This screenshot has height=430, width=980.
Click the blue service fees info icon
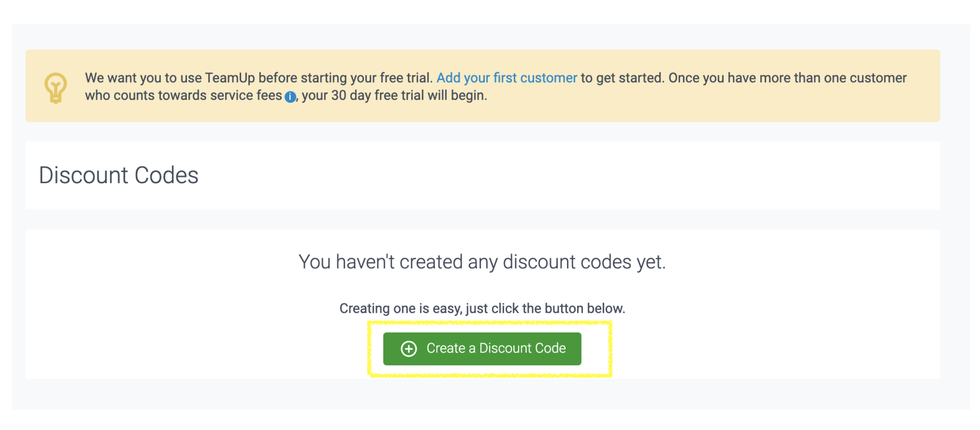(x=290, y=97)
